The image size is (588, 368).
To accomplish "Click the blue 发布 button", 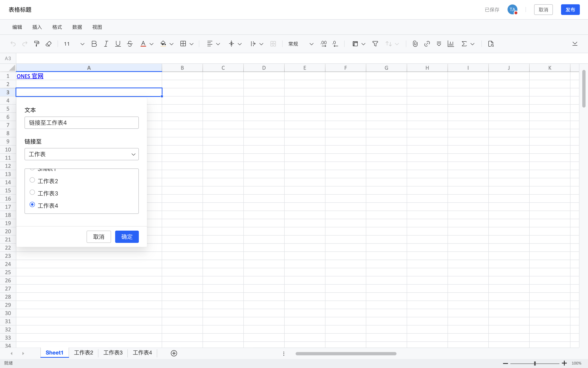I will [x=570, y=10].
